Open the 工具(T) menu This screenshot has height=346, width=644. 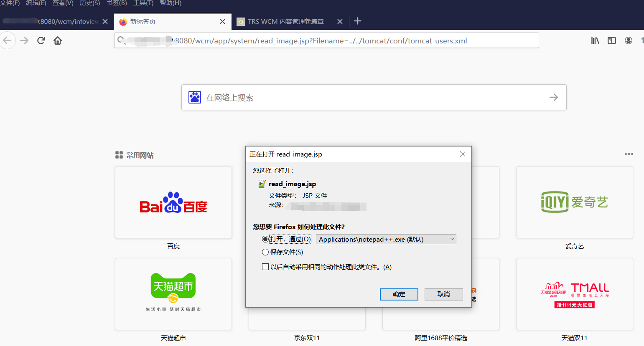(x=143, y=3)
